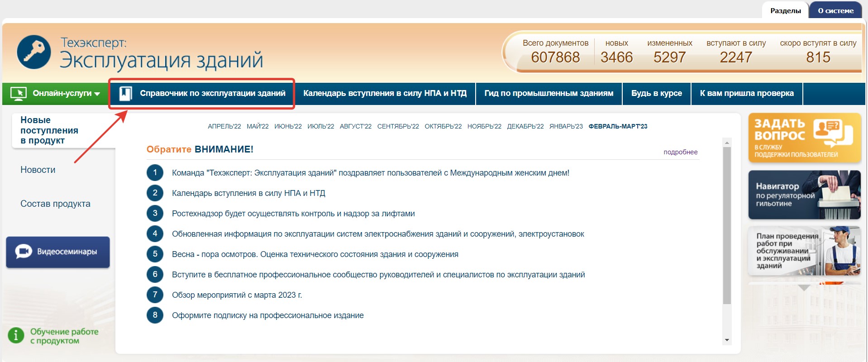Image resolution: width=868 pixels, height=362 pixels.
Task: Click the Задать вопрос support banner
Action: (804, 138)
